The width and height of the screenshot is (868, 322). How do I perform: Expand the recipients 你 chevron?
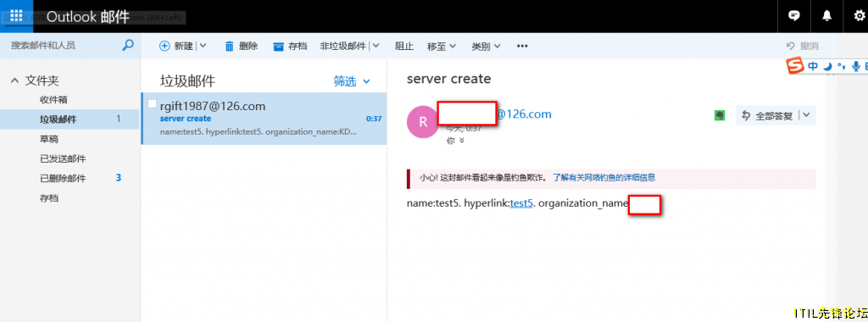click(x=462, y=141)
